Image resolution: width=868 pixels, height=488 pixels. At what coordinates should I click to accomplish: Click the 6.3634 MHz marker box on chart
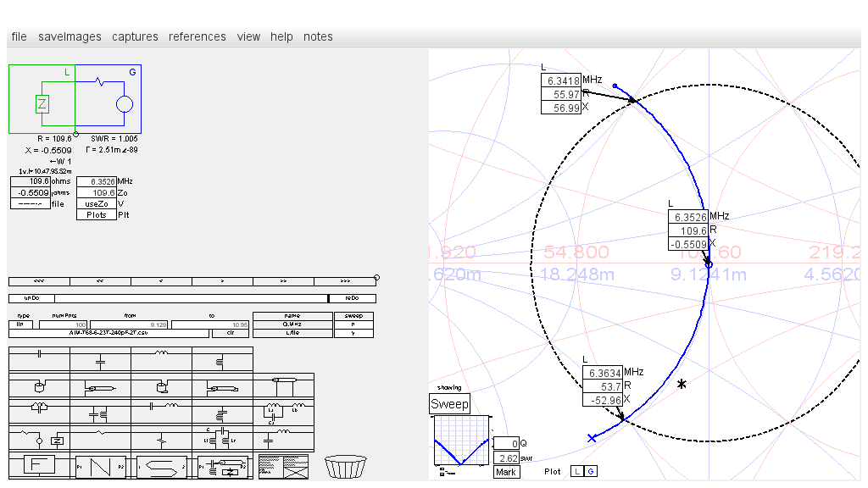[x=603, y=373]
